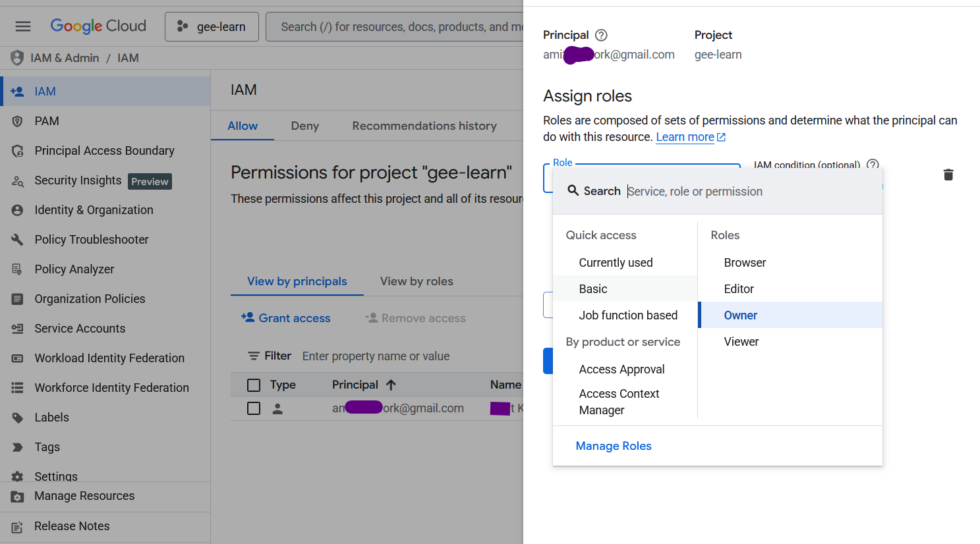Screen dimensions: 980x544
Task: Click the Principal help question mark icon
Action: (600, 34)
